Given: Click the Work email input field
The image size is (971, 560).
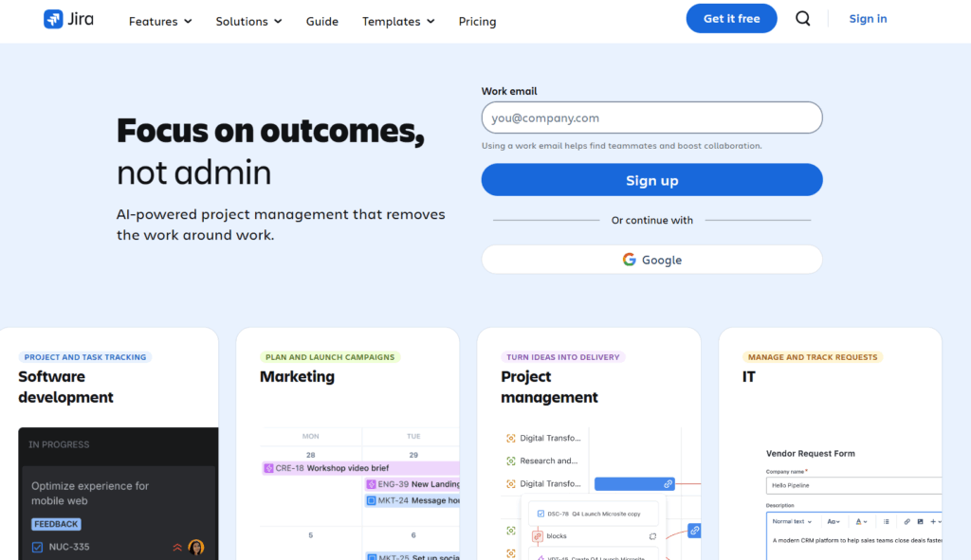Looking at the screenshot, I should pos(651,118).
